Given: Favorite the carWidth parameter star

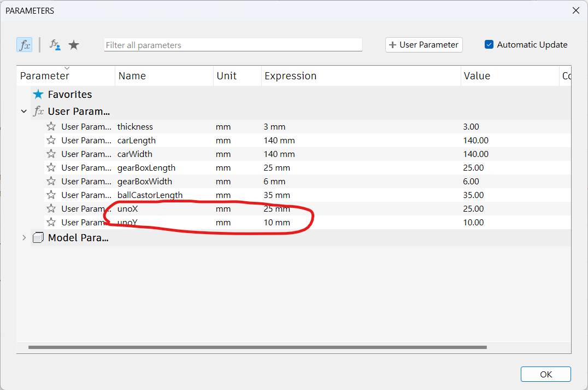Looking at the screenshot, I should (51, 154).
